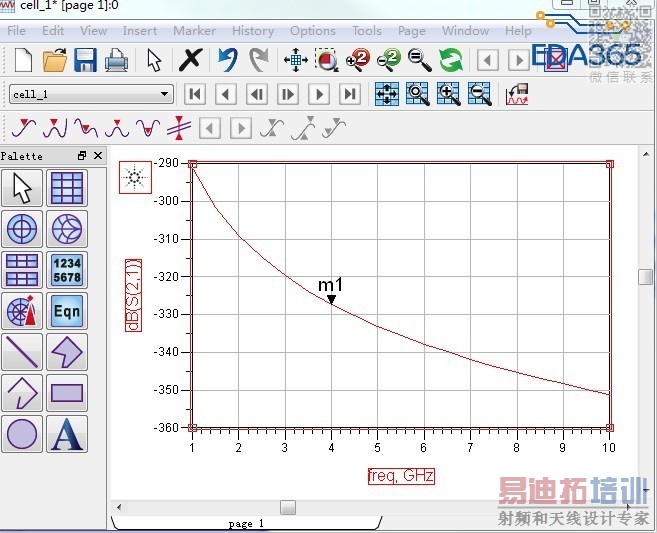
Task: Refresh the data display with green arrows
Action: tap(451, 60)
